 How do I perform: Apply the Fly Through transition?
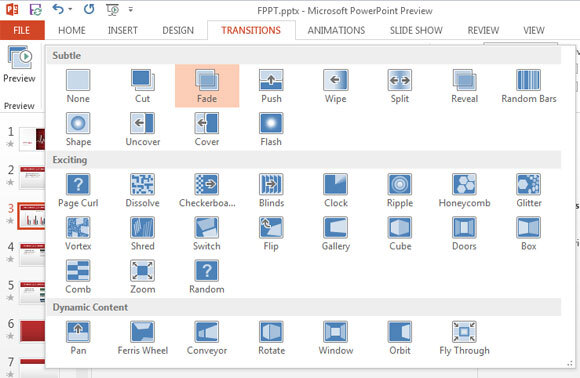464,338
